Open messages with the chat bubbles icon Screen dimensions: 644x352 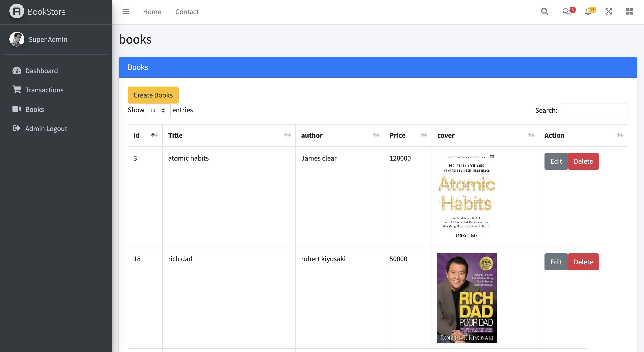tap(566, 11)
